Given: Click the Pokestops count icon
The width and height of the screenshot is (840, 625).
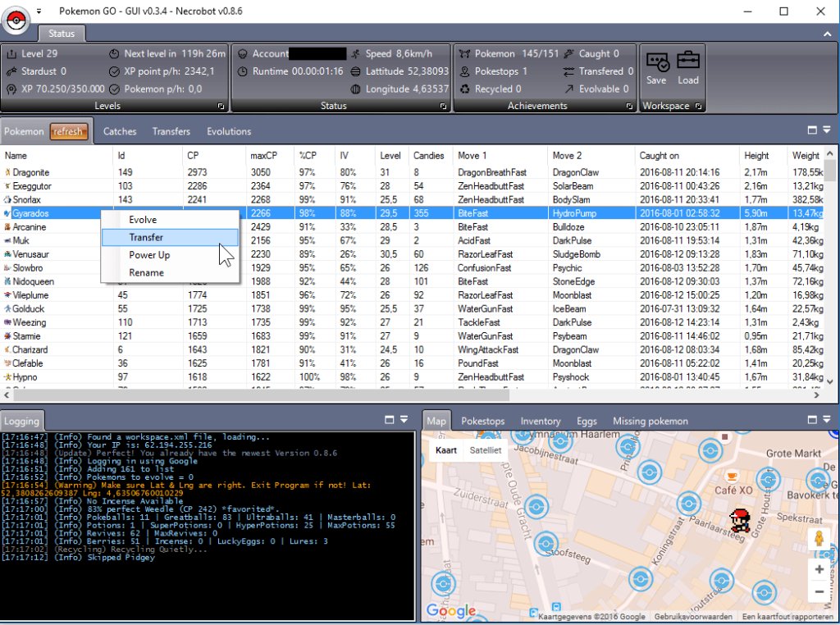Looking at the screenshot, I should pos(465,71).
